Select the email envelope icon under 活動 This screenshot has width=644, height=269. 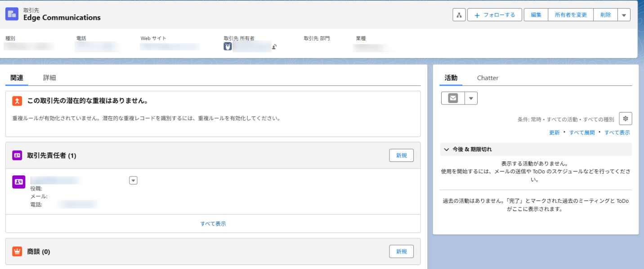[x=452, y=98]
